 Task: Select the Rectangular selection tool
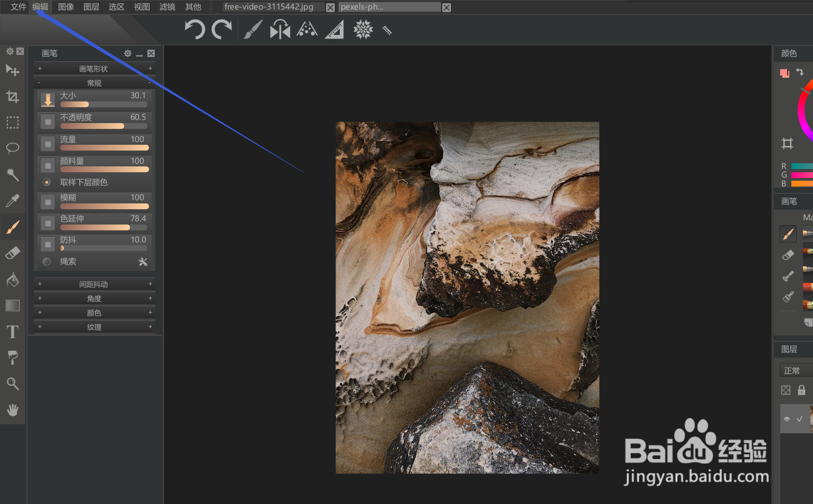point(13,123)
